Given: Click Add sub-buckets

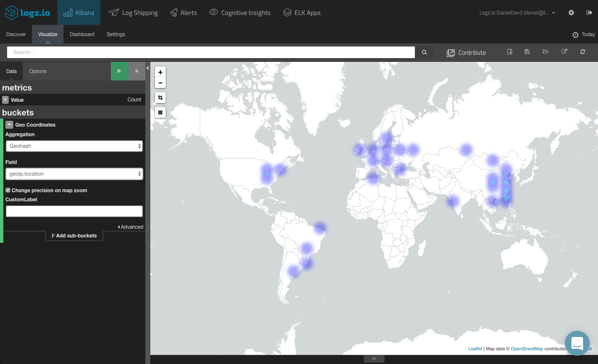Looking at the screenshot, I should tap(74, 236).
